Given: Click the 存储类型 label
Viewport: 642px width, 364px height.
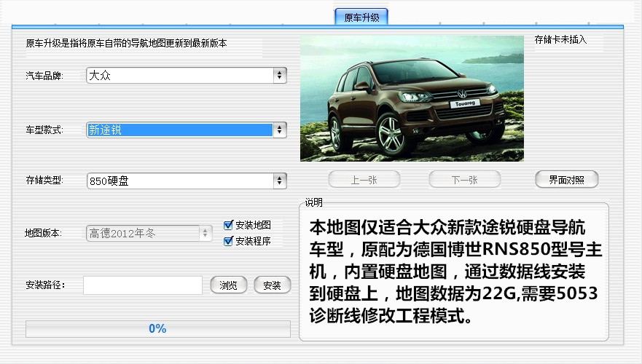Looking at the screenshot, I should (44, 181).
